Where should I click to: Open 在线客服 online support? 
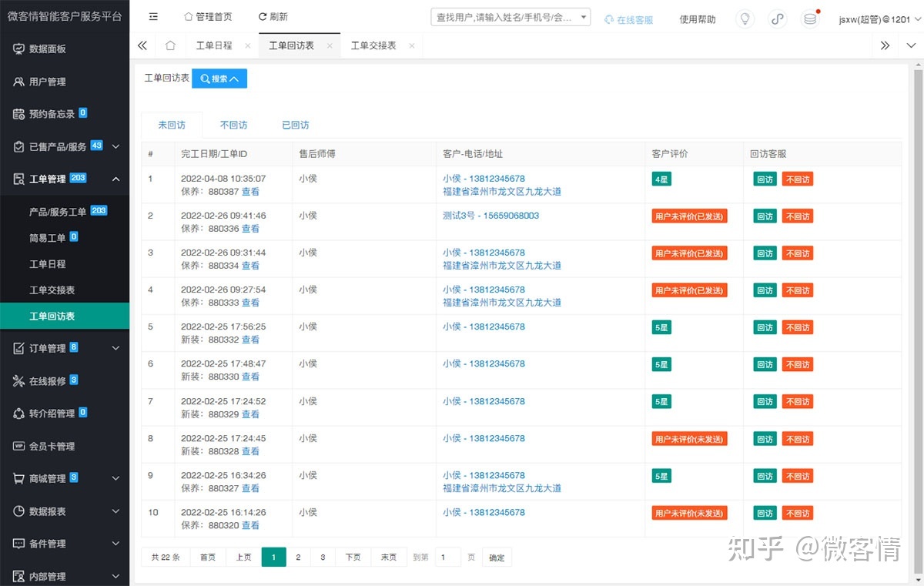(x=629, y=20)
